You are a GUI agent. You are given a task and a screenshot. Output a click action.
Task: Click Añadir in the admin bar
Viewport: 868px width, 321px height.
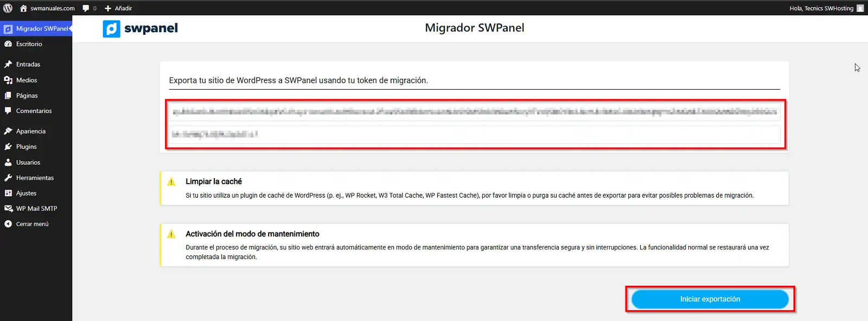click(123, 8)
